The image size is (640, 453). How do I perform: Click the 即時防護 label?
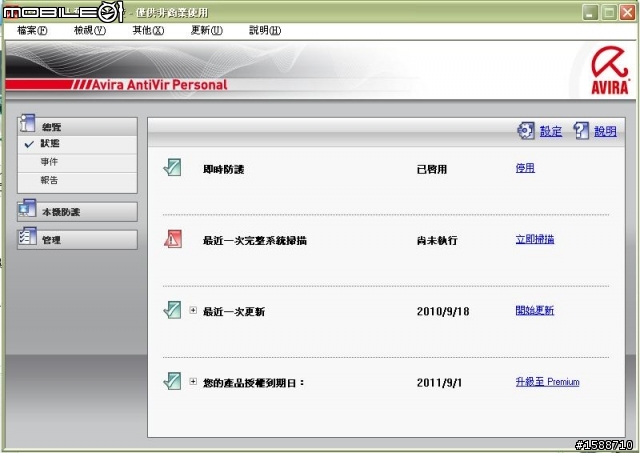223,169
